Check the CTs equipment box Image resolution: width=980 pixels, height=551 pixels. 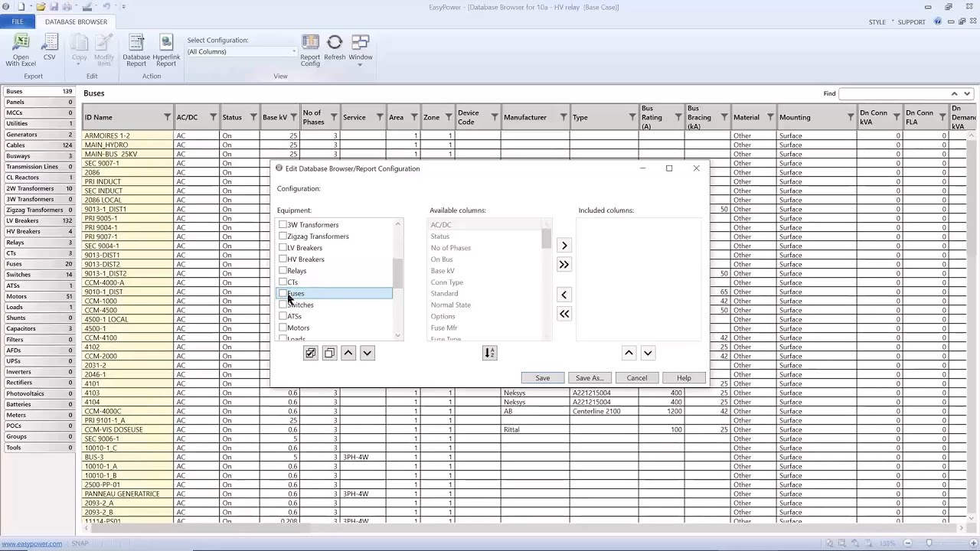point(283,282)
